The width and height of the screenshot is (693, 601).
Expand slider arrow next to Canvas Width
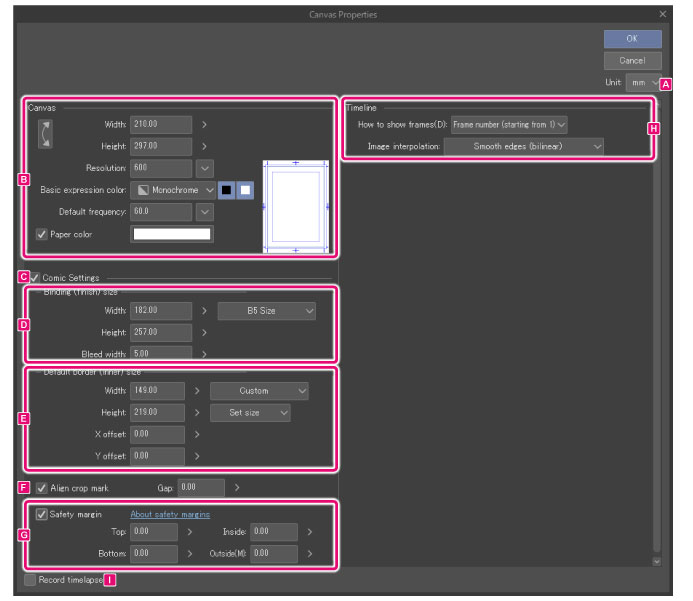click(x=204, y=125)
